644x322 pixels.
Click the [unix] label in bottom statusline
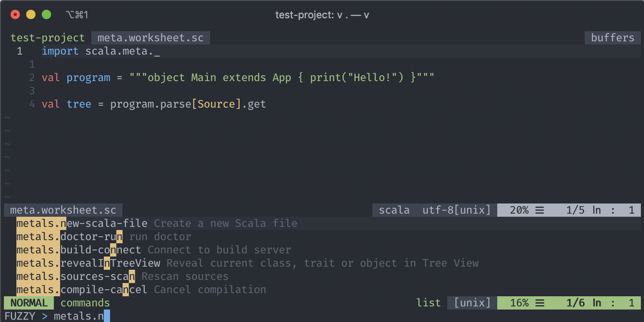tap(472, 303)
